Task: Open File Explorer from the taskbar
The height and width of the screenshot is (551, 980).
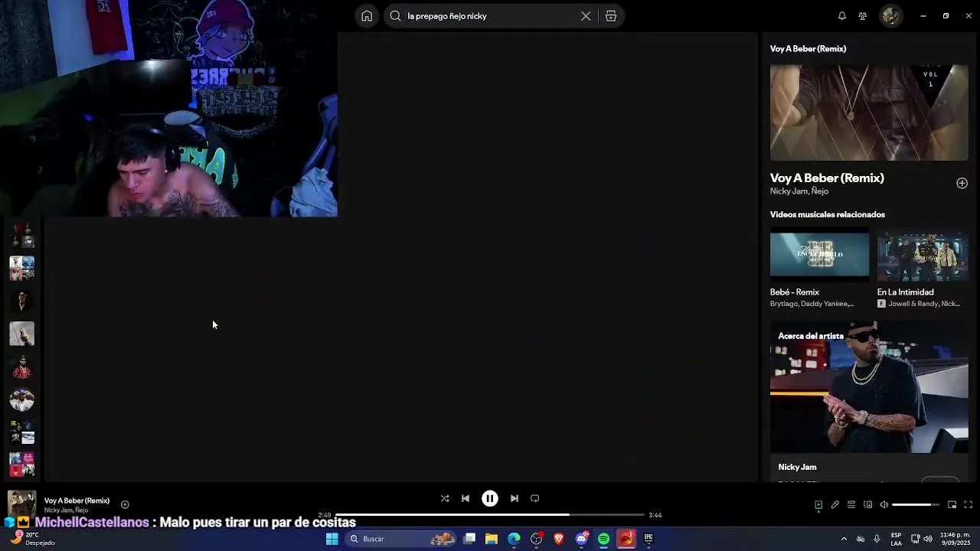Action: pyautogui.click(x=492, y=539)
